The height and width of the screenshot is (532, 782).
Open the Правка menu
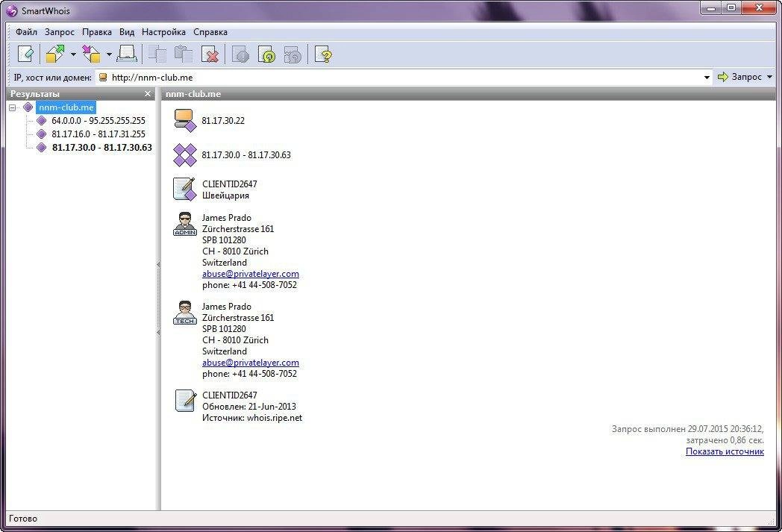click(97, 32)
